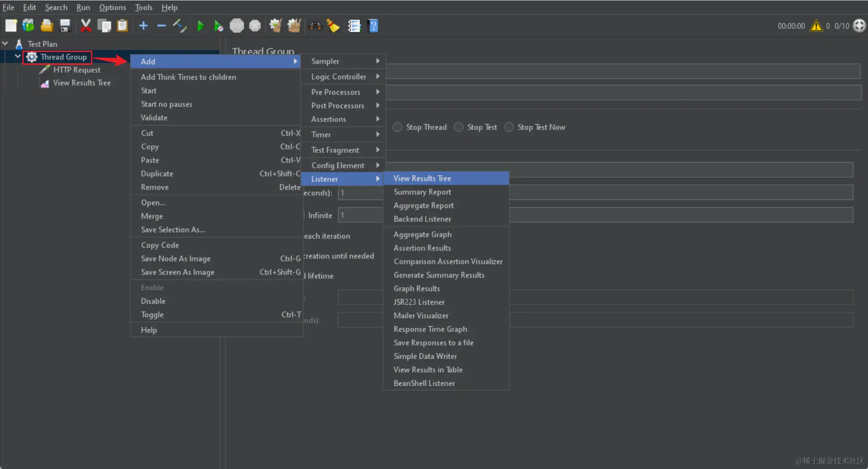Click the loop count input field

360,215
